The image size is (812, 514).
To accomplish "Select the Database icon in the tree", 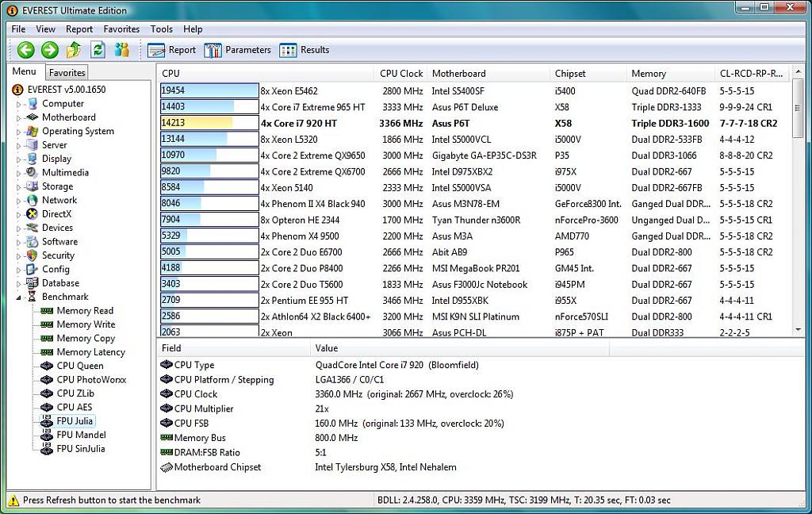I will pyautogui.click(x=32, y=283).
